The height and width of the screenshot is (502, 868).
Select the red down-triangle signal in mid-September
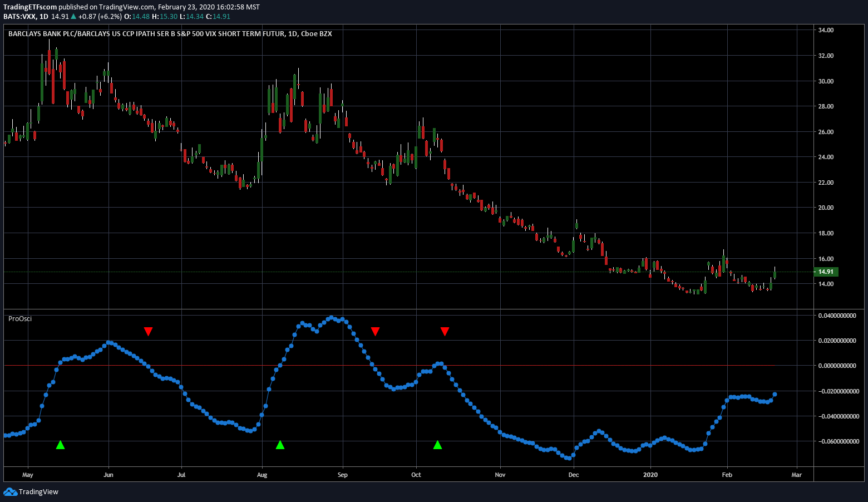[x=375, y=332]
